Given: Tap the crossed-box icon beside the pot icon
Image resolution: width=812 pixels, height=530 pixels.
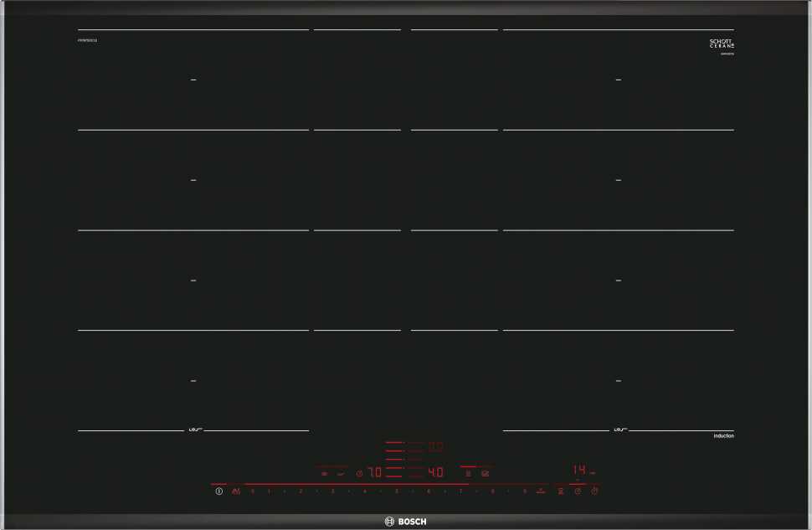Looking at the screenshot, I should click(x=485, y=473).
